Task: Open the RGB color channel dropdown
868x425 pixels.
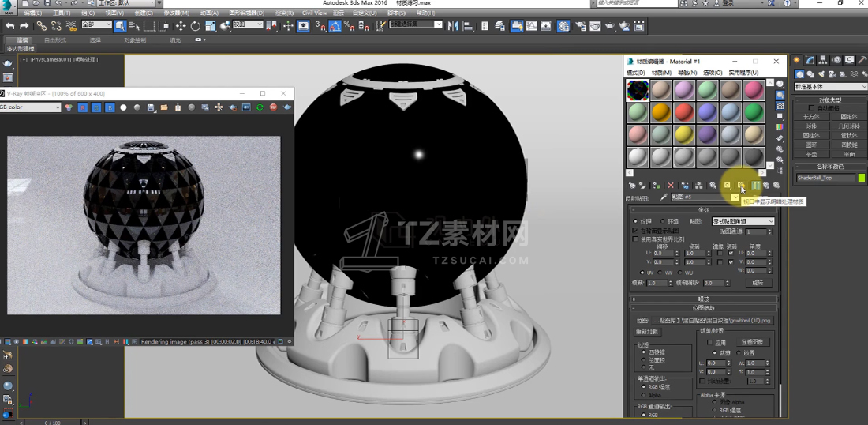Action: pyautogui.click(x=30, y=107)
